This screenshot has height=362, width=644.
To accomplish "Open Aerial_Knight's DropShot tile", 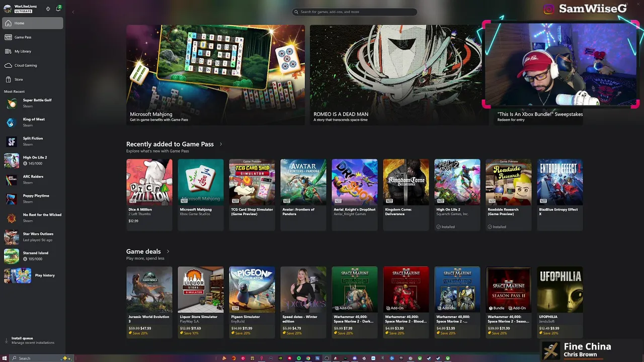I will pyautogui.click(x=354, y=195).
